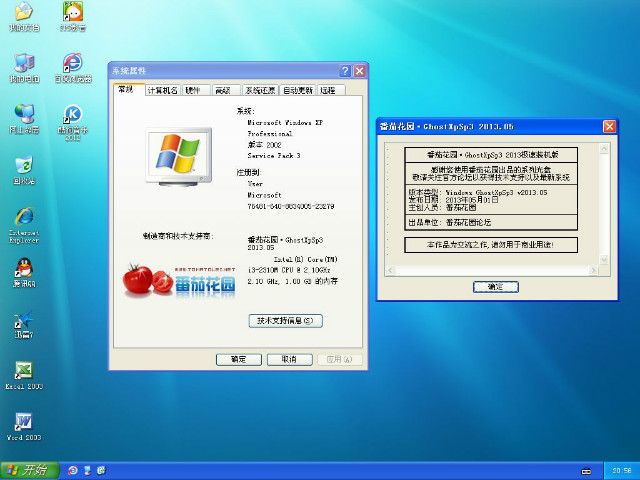Open the 我的电脑 (My Computer) desktop icon

24,68
